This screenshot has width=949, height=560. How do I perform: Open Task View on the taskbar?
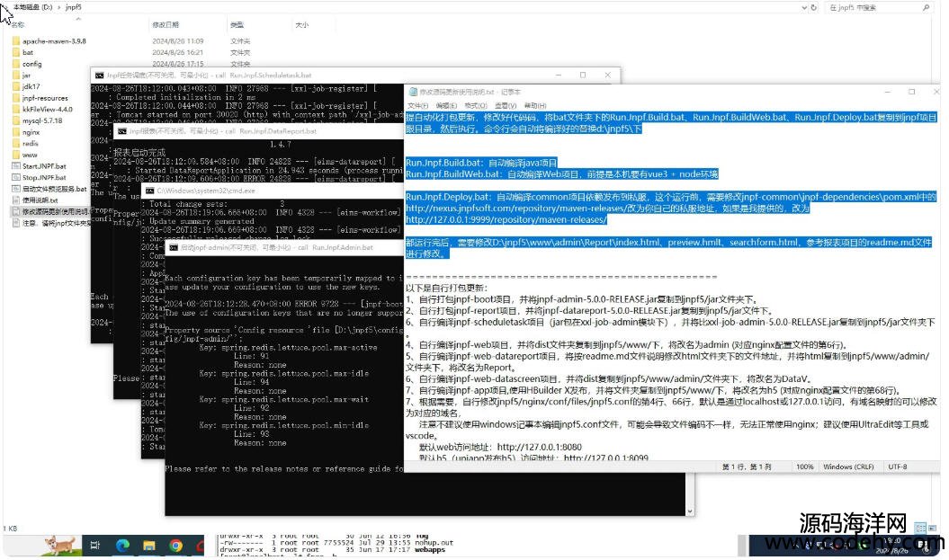tap(95, 546)
